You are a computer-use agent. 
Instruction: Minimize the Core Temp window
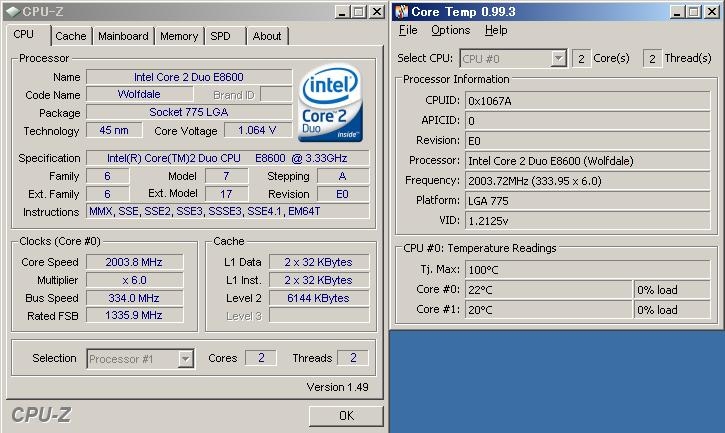pyautogui.click(x=677, y=12)
